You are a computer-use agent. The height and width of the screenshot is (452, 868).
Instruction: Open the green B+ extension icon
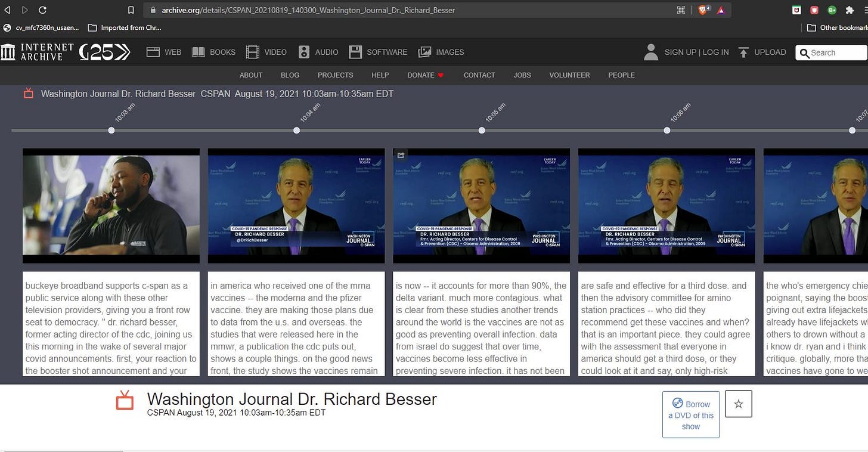click(x=832, y=10)
